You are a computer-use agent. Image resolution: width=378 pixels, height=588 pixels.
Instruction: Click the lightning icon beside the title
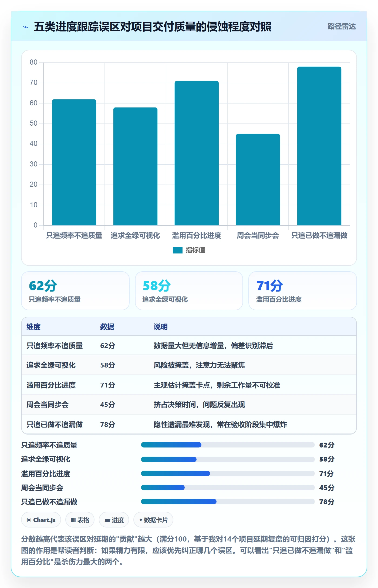coord(26,27)
